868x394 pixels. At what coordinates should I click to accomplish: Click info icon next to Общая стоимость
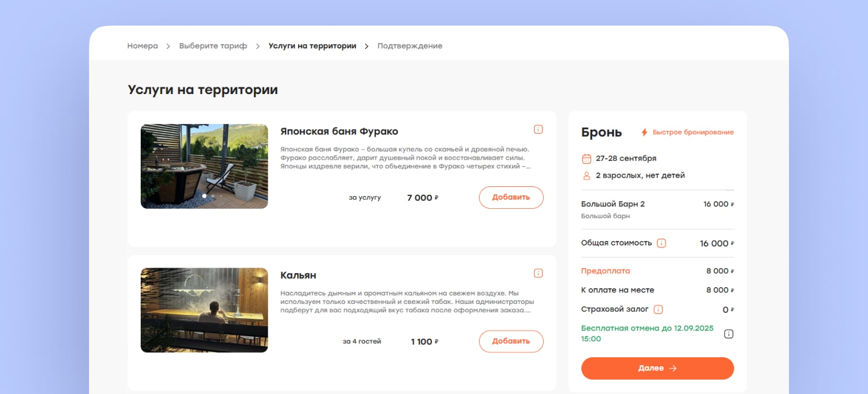pos(662,243)
